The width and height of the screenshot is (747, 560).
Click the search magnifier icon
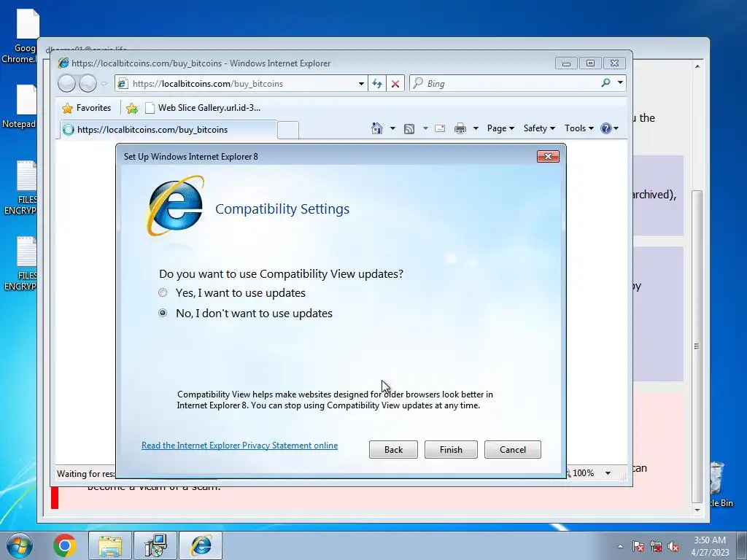coord(605,83)
